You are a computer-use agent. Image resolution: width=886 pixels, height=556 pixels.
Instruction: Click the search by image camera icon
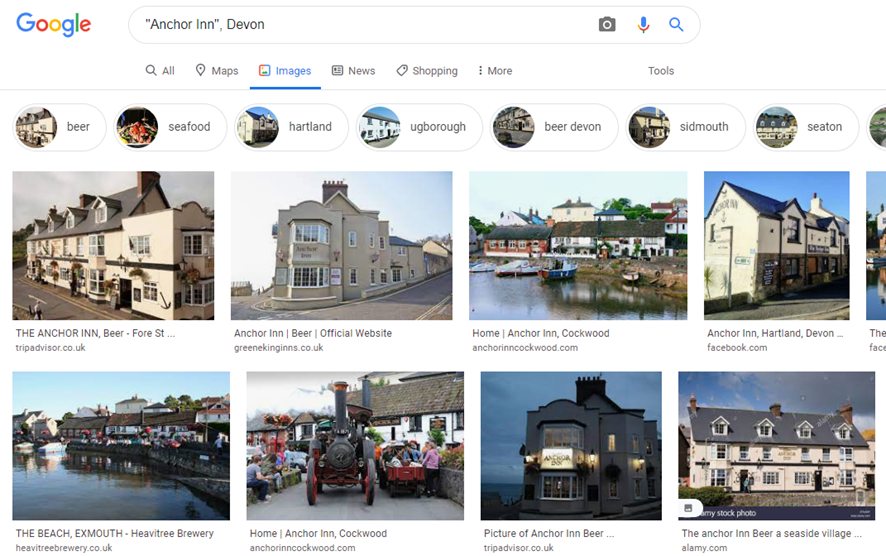[607, 25]
